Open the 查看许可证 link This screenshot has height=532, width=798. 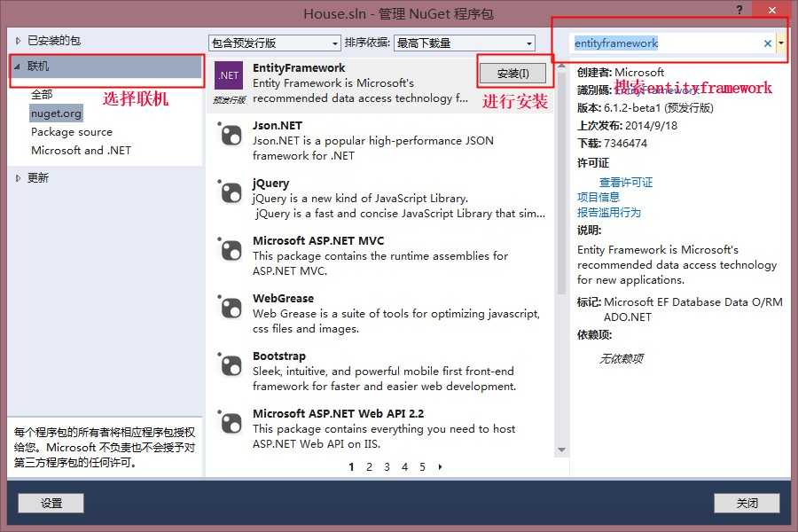pyautogui.click(x=625, y=183)
